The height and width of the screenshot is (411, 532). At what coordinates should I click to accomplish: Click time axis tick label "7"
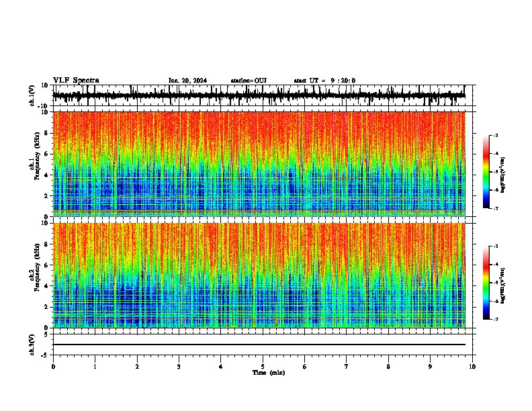(347, 367)
